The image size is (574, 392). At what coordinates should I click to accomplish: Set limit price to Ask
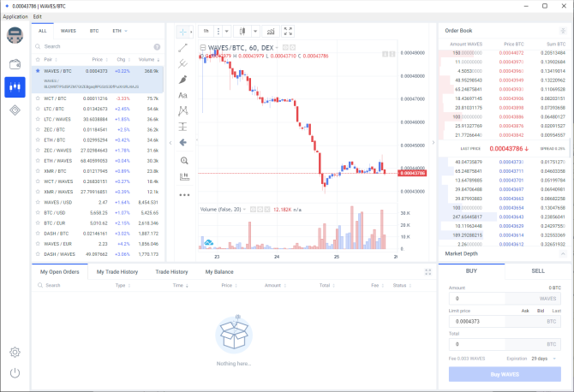tap(525, 311)
